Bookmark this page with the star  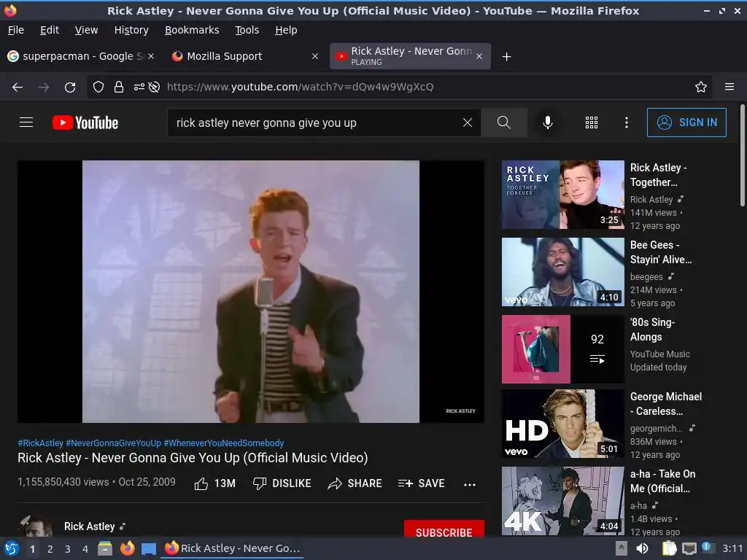point(701,87)
